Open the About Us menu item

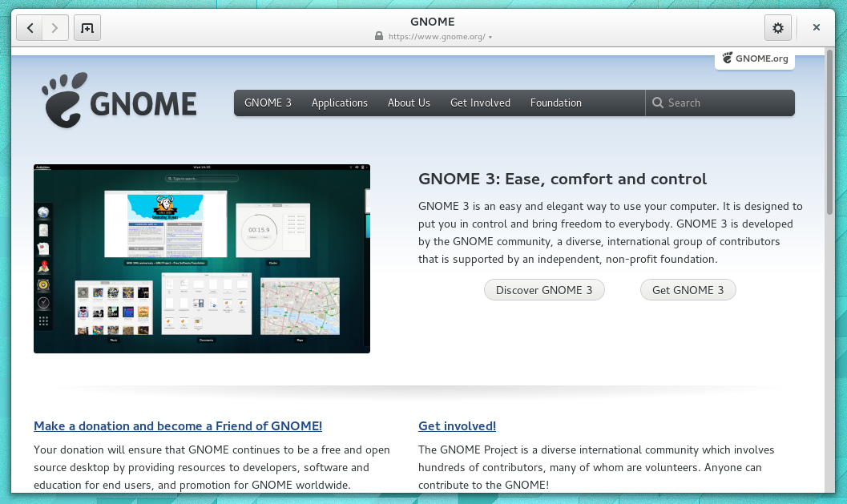pos(409,103)
